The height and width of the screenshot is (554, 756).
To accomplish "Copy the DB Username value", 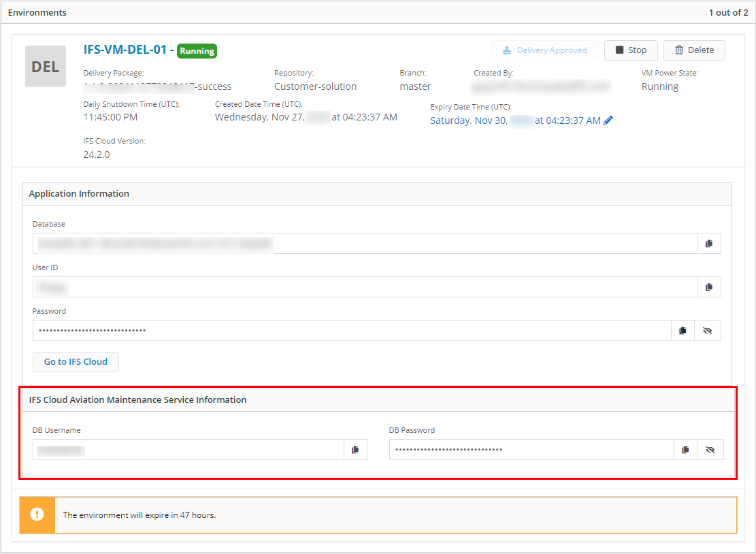I will coord(355,450).
